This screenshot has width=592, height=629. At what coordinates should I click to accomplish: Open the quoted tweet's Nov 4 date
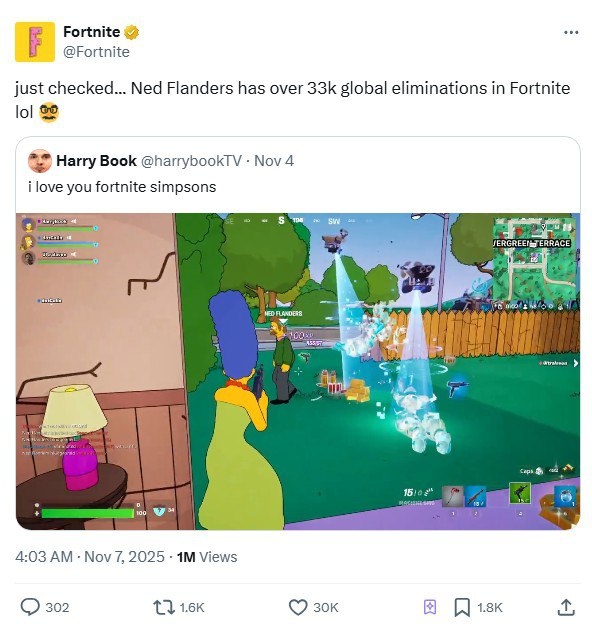click(x=274, y=160)
